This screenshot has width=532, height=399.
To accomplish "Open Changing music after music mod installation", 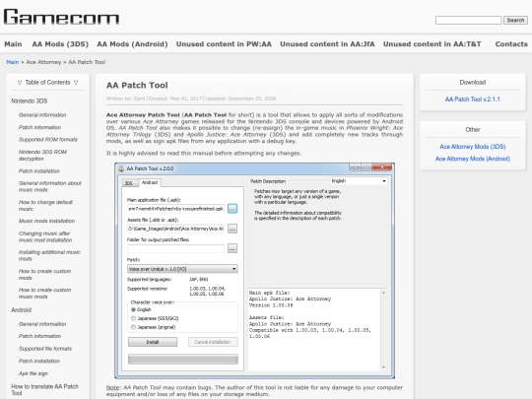I will pos(45,236).
